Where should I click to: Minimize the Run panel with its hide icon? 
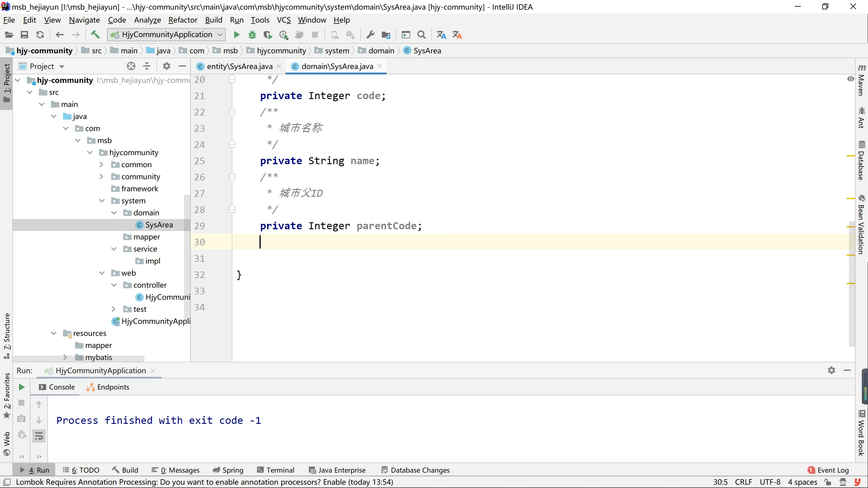tap(847, 370)
